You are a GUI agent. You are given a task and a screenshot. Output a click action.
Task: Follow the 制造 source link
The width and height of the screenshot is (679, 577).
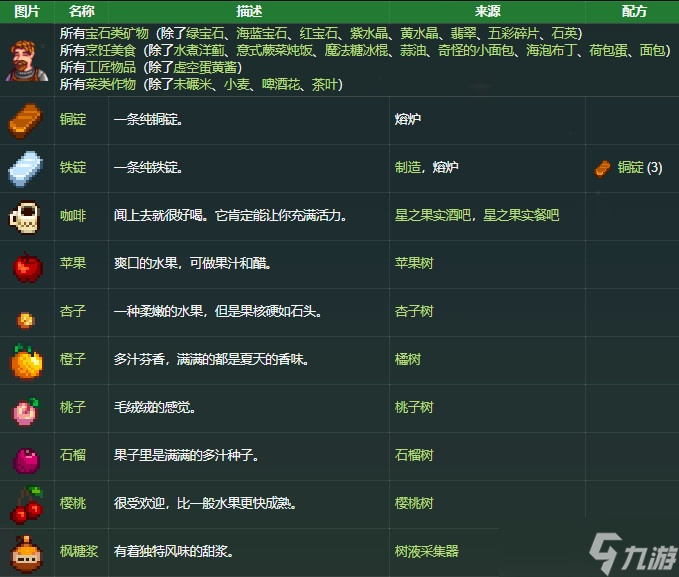[407, 167]
